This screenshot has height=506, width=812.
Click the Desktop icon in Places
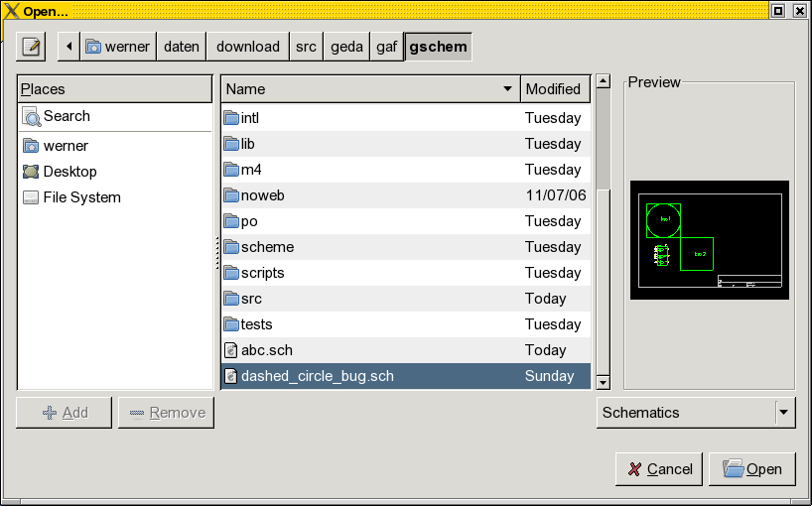coord(32,172)
